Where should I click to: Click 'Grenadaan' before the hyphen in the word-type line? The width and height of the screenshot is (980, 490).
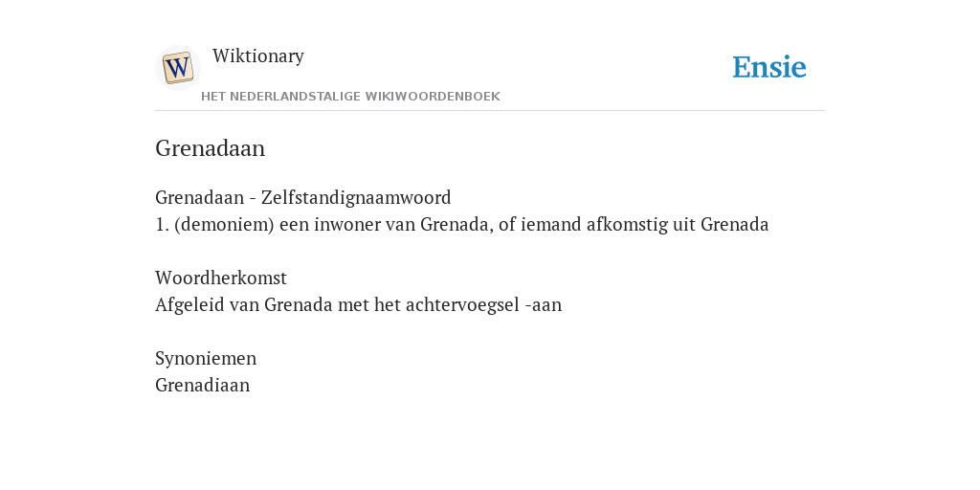point(199,197)
